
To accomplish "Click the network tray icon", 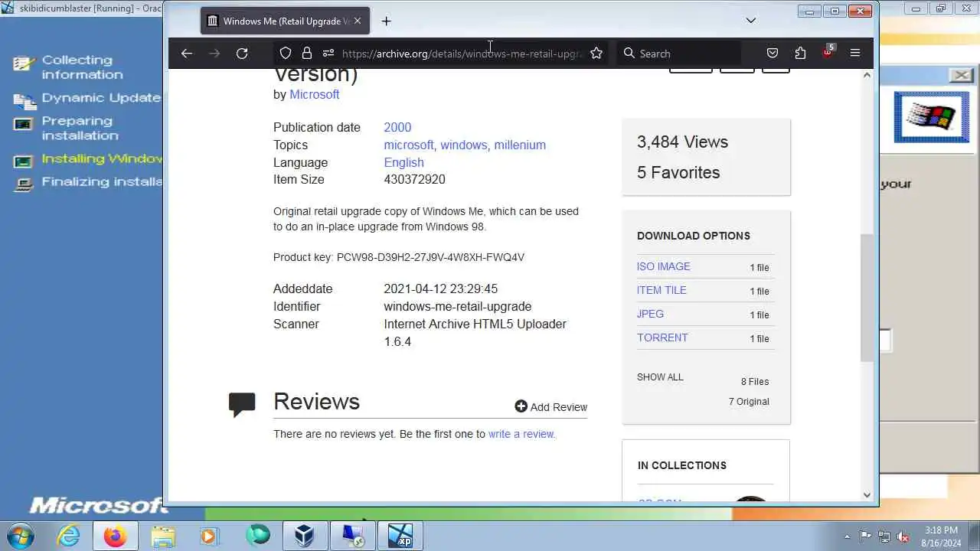I will (884, 536).
